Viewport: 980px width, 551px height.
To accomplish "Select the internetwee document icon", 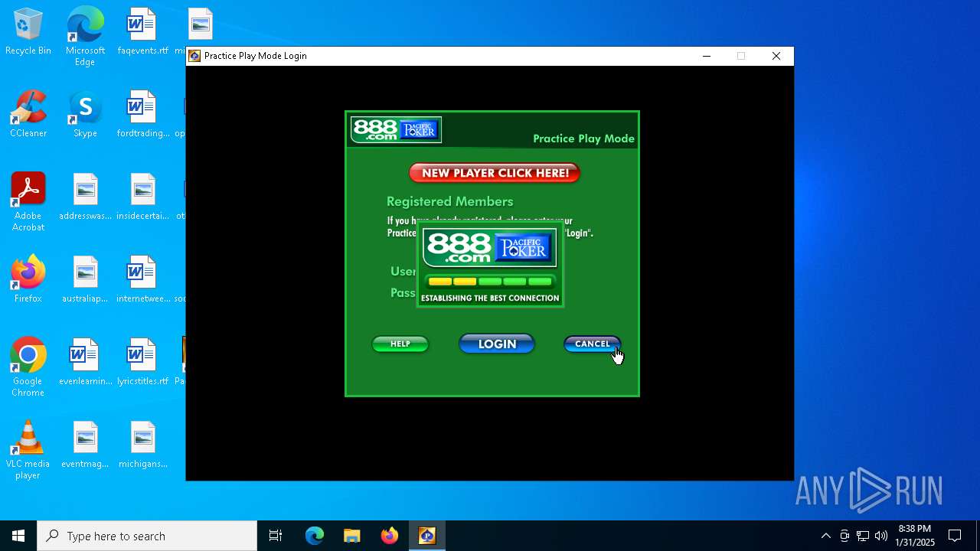I will [142, 280].
